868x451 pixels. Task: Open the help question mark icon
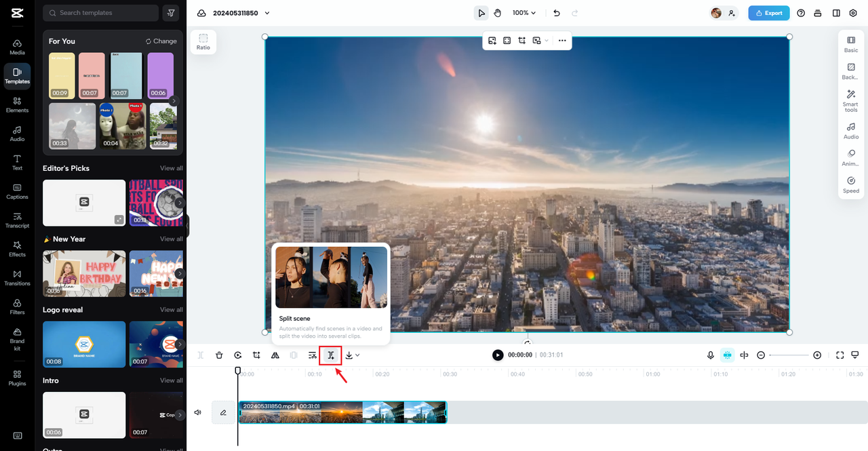[801, 13]
